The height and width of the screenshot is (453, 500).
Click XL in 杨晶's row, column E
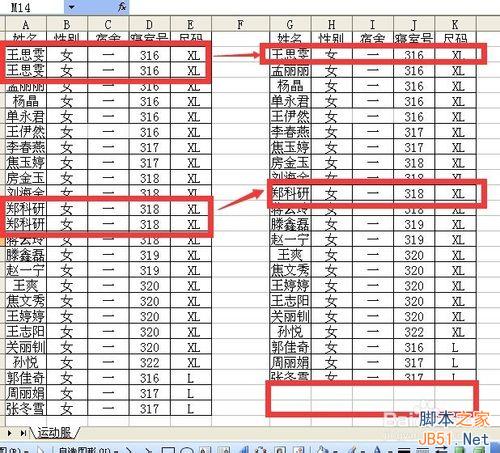point(191,101)
